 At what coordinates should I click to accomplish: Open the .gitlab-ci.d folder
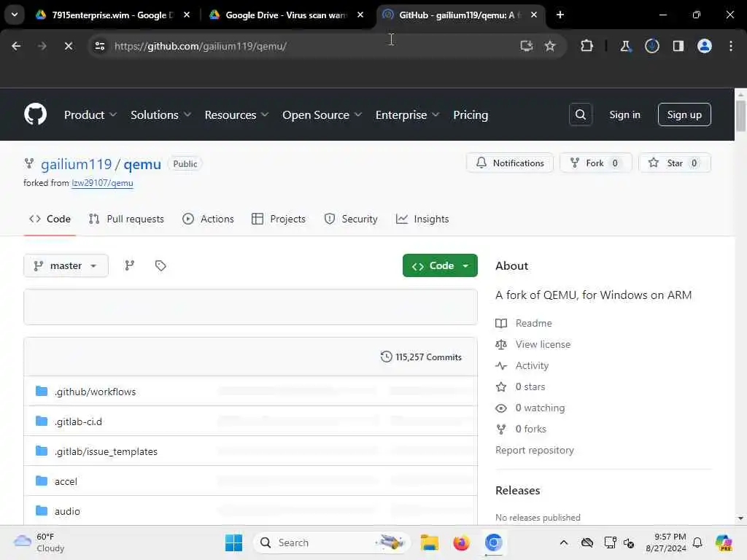[78, 421]
